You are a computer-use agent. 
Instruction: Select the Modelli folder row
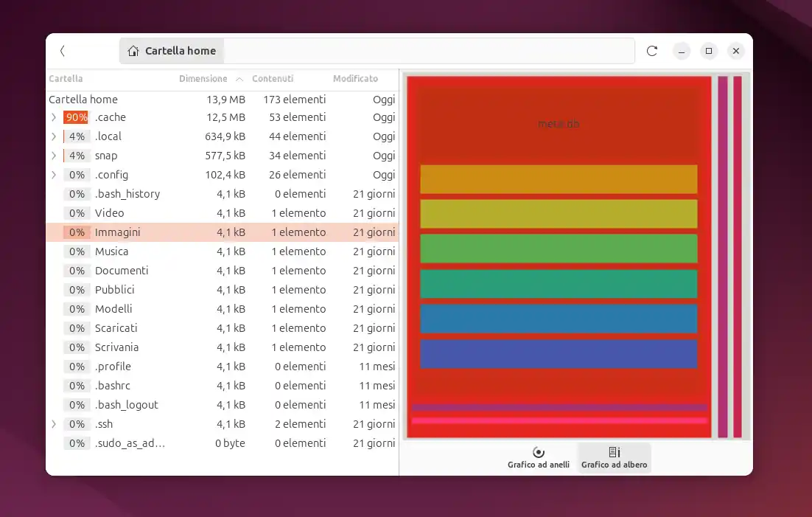[223, 309]
